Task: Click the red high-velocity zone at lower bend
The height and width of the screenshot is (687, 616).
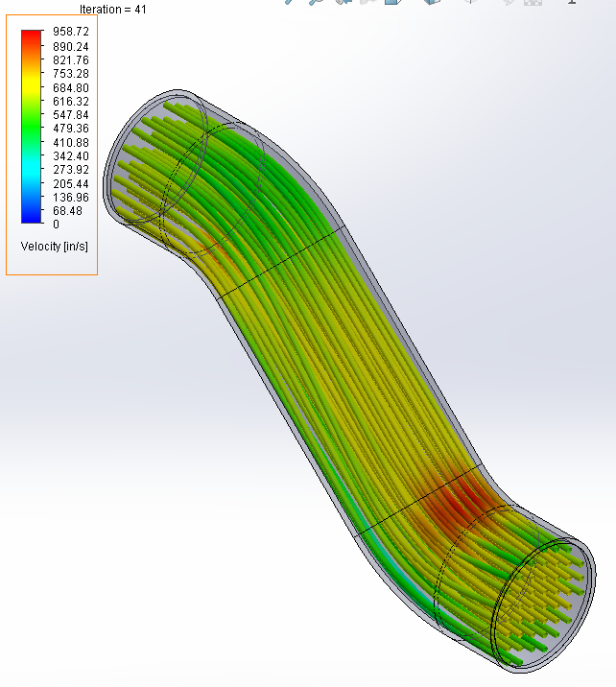Action: (x=458, y=506)
